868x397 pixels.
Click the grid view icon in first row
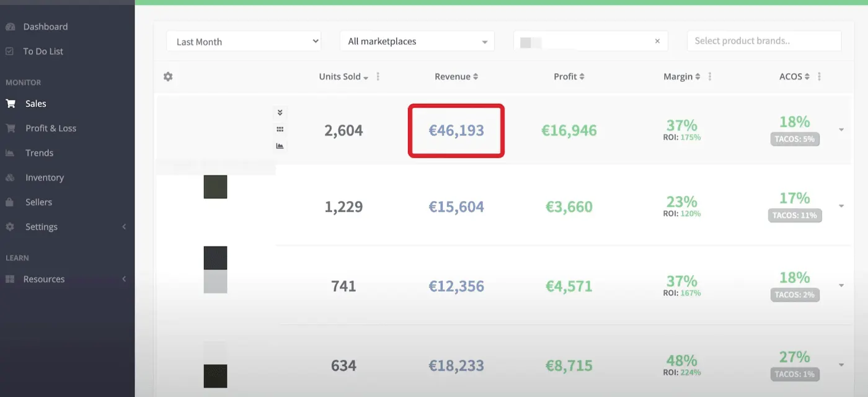(280, 130)
